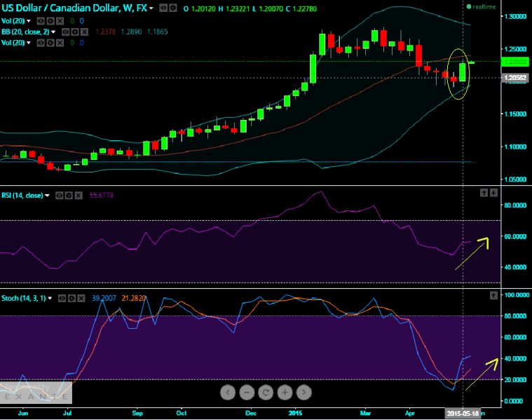532x420 pixels.
Task: Click the BB value 1.2378
Action: [106, 32]
